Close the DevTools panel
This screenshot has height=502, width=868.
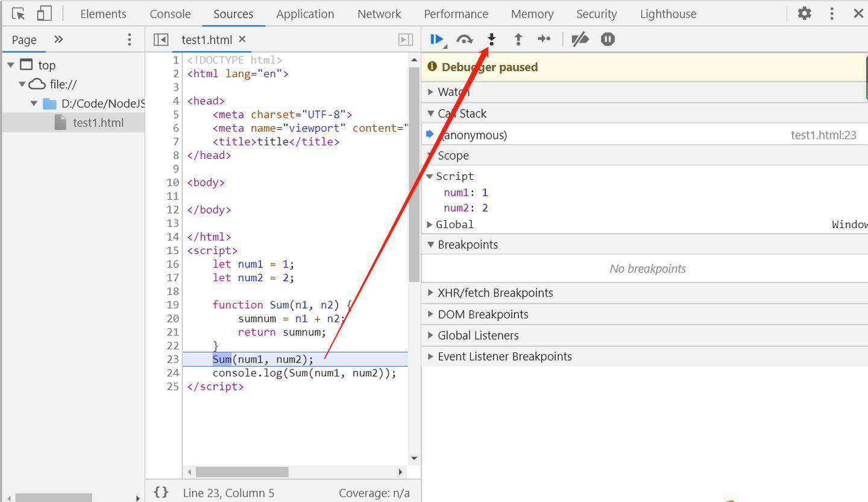point(858,13)
